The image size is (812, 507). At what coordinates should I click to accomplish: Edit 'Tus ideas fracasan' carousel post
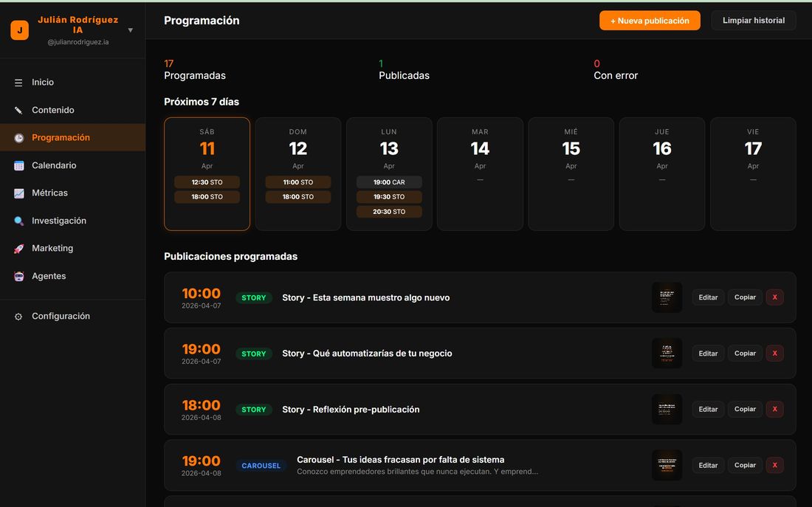[x=708, y=465]
